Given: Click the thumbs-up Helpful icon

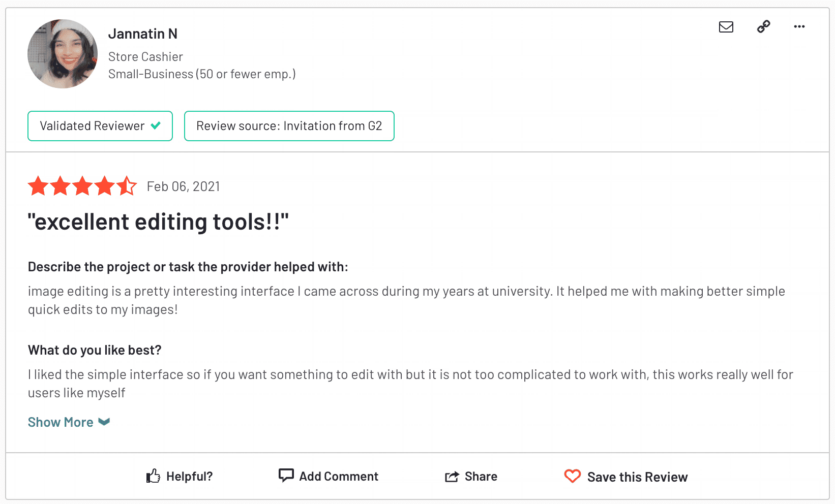Looking at the screenshot, I should (x=153, y=476).
